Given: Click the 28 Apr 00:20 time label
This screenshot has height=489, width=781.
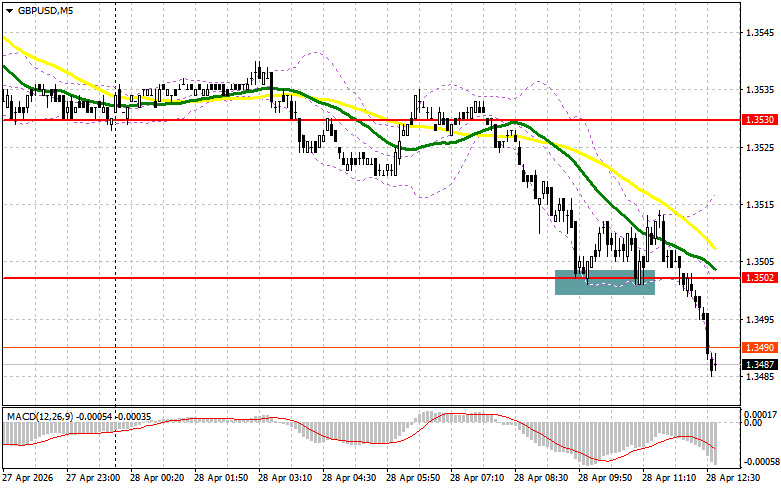Looking at the screenshot, I should click(x=157, y=478).
